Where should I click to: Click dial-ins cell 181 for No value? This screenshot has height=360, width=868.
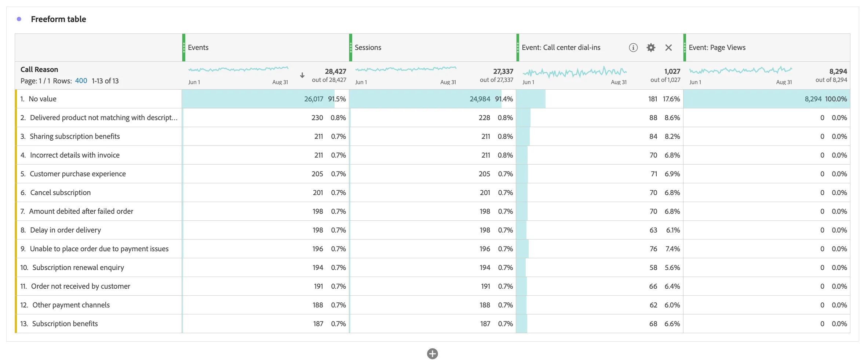click(599, 99)
